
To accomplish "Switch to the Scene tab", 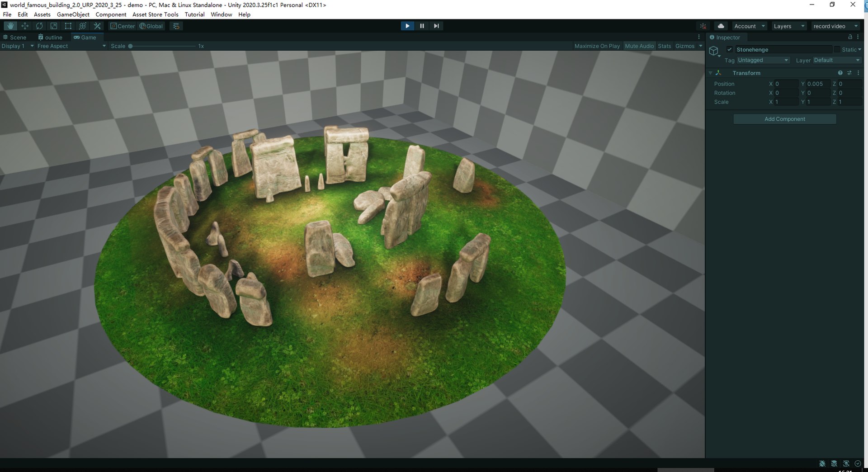I will click(x=14, y=37).
